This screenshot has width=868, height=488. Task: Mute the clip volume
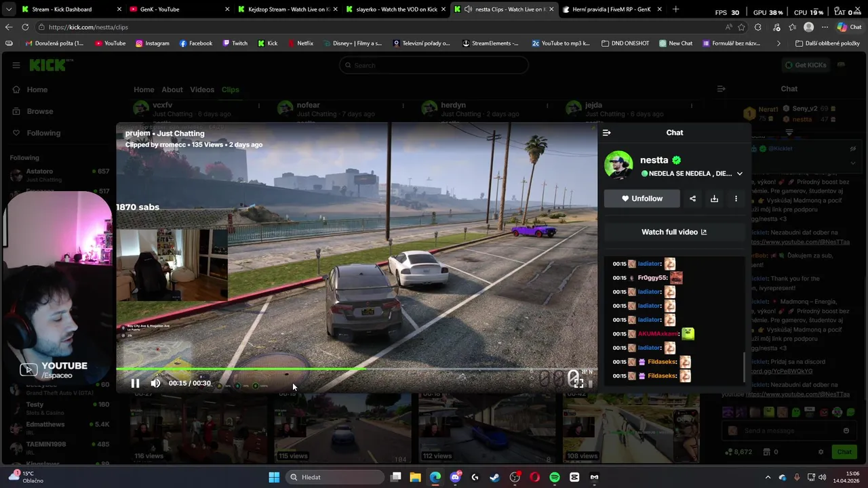(155, 383)
